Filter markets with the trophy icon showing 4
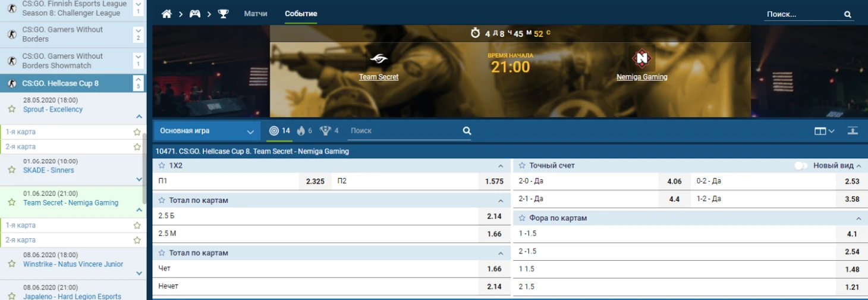Image resolution: width=868 pixels, height=300 pixels. click(329, 130)
